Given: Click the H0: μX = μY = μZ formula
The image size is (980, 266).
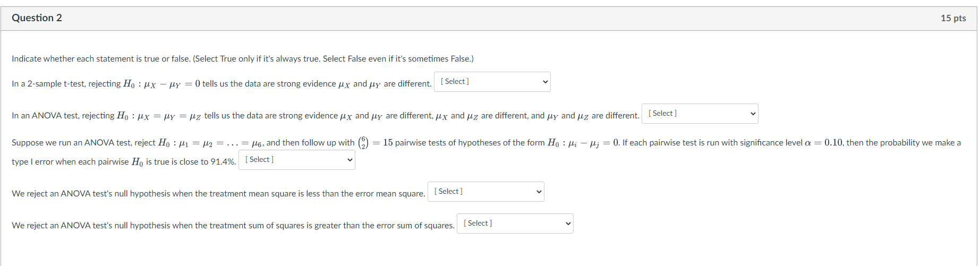Looking at the screenshot, I should pyautogui.click(x=159, y=116).
